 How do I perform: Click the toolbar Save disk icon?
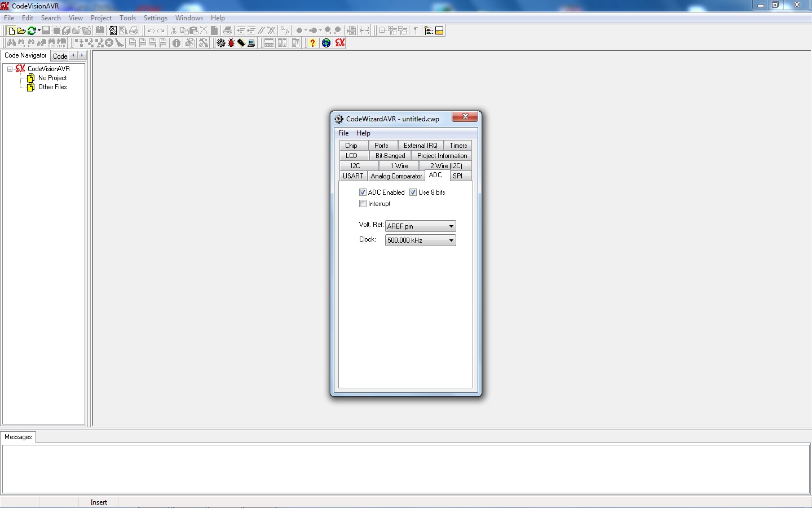click(x=46, y=30)
